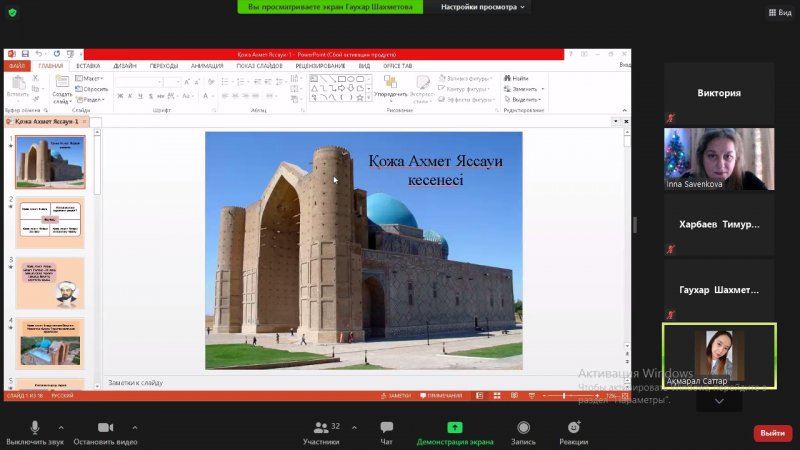This screenshot has height=450, width=800.
Task: Select slide 3 thumbnail with portrait
Action: [50, 283]
